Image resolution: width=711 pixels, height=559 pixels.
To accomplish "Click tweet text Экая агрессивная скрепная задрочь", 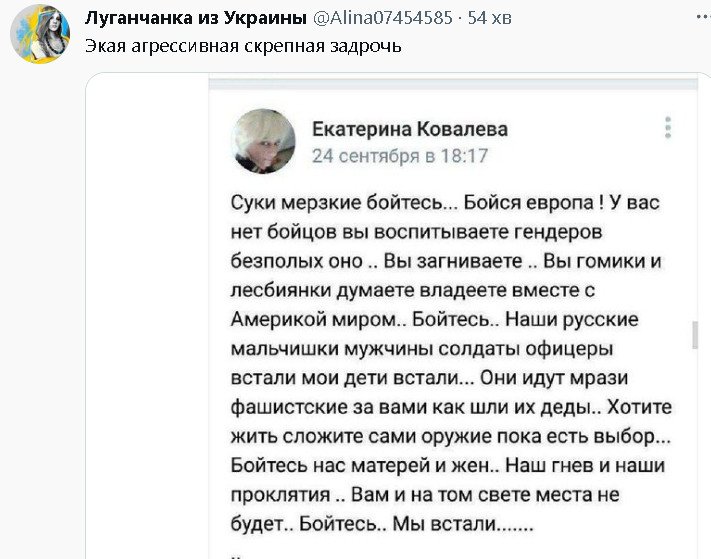I will point(243,46).
